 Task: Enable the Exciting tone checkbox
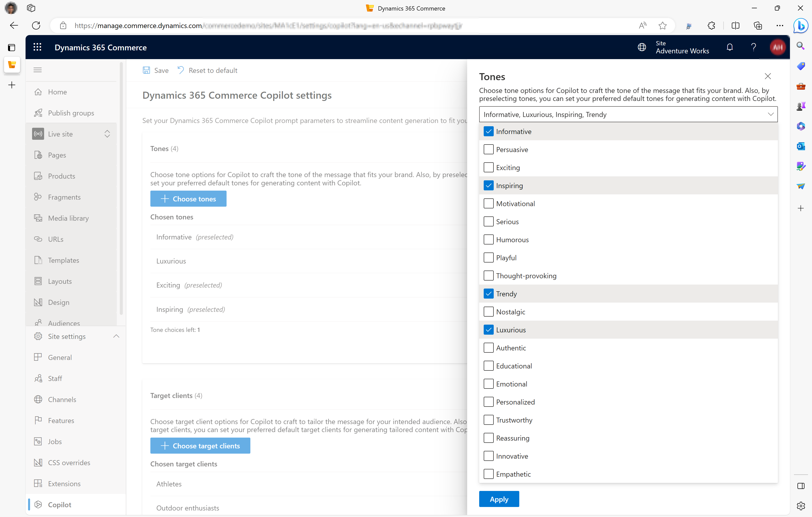click(488, 167)
